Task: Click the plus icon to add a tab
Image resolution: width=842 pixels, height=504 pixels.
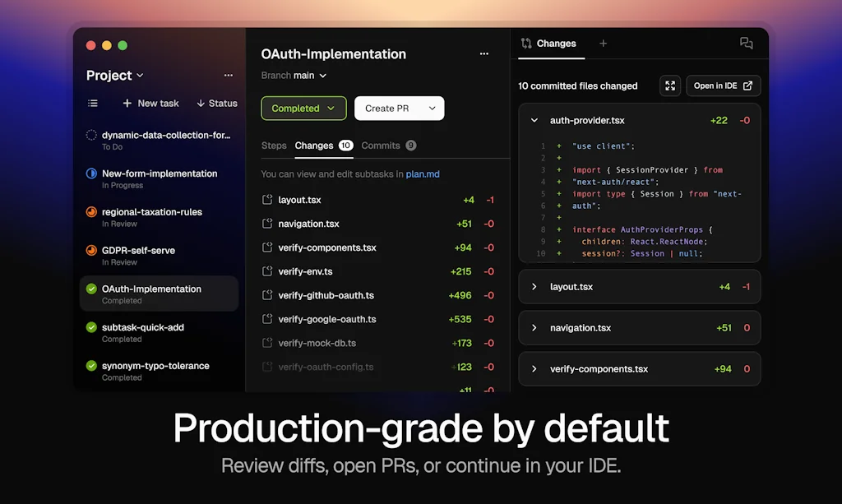Action: click(x=603, y=44)
